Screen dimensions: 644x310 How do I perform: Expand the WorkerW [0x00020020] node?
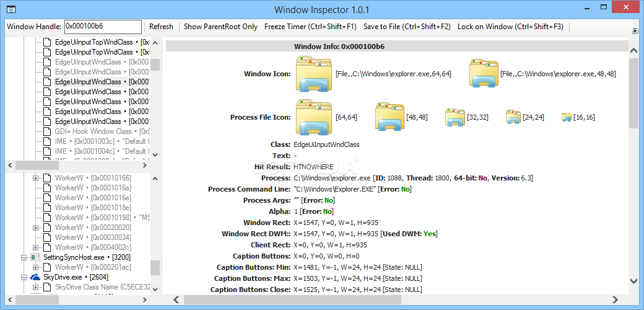pyautogui.click(x=35, y=228)
